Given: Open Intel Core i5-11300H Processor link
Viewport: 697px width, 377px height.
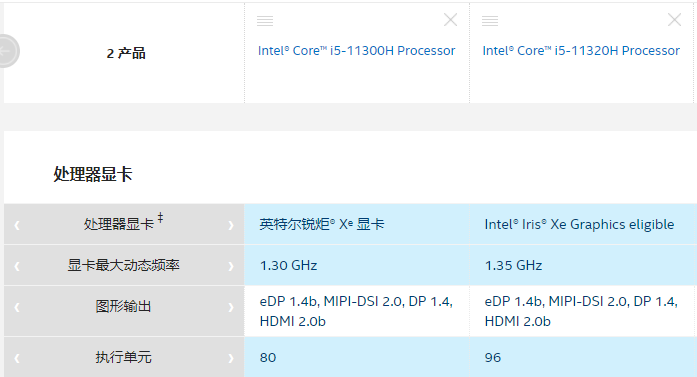Looking at the screenshot, I should (357, 51).
